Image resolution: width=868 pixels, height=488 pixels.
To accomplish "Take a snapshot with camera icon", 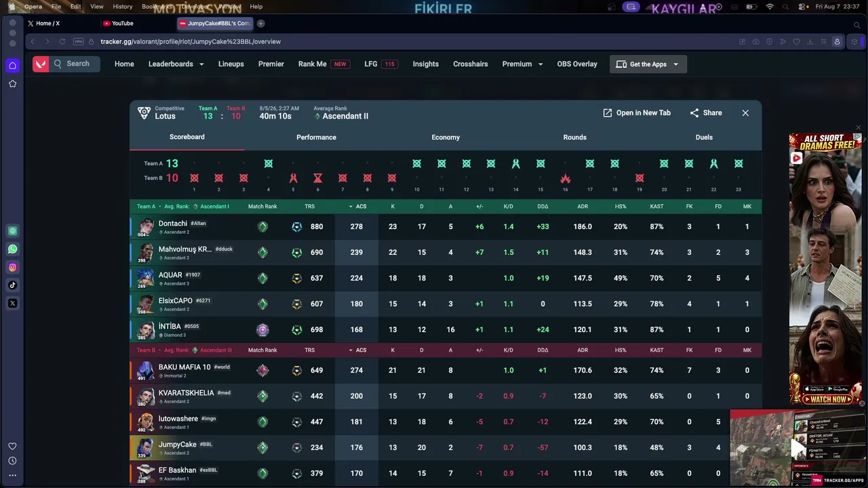I will (755, 41).
